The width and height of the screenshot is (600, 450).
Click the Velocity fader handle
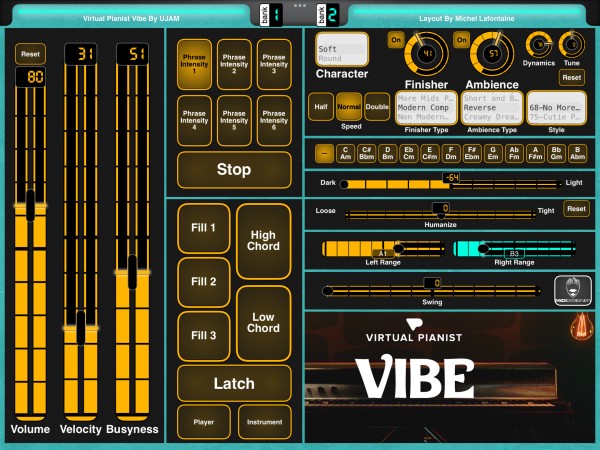click(x=81, y=328)
